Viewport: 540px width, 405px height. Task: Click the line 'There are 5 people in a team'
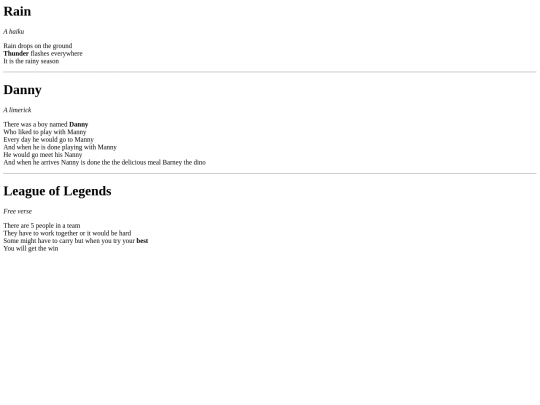pyautogui.click(x=42, y=226)
